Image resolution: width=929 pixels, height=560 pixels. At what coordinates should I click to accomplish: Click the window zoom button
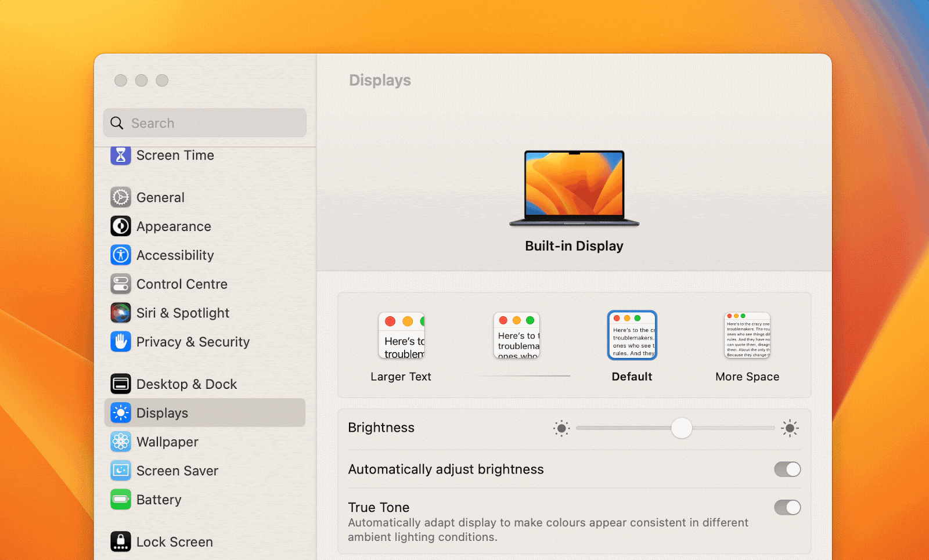163,81
